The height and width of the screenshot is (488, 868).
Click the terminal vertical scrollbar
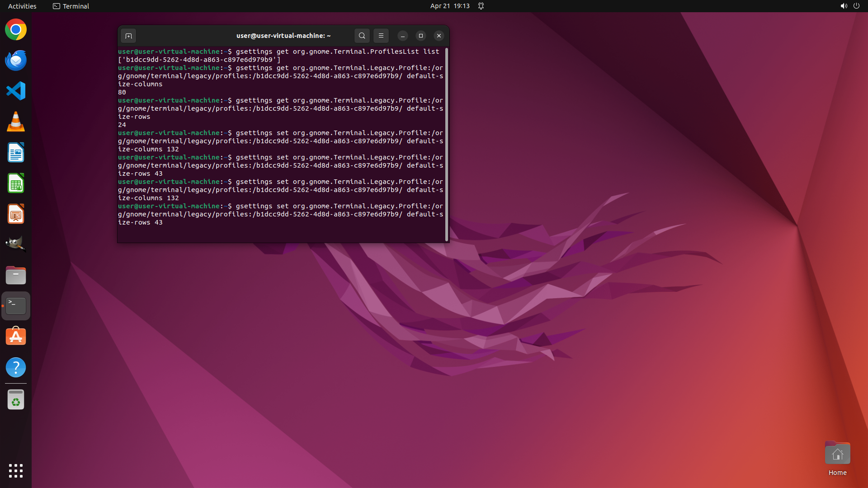click(447, 145)
